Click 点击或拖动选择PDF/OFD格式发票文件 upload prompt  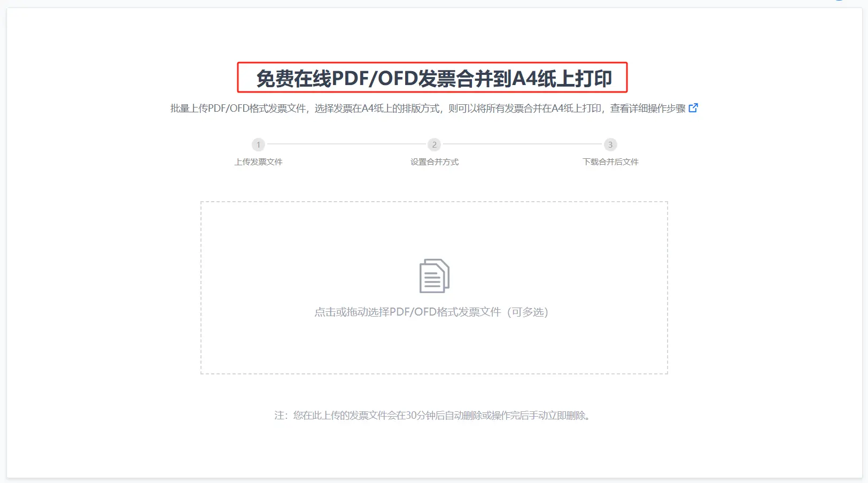407,312
